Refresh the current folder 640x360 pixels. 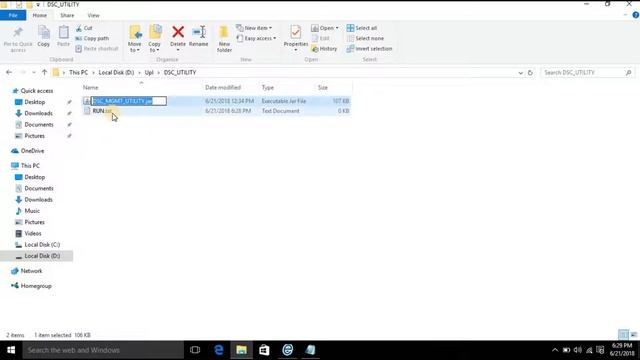(x=530, y=73)
